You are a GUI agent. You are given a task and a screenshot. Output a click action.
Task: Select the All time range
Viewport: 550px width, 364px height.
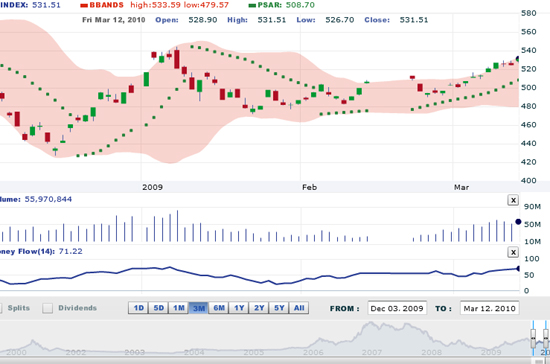tap(299, 308)
